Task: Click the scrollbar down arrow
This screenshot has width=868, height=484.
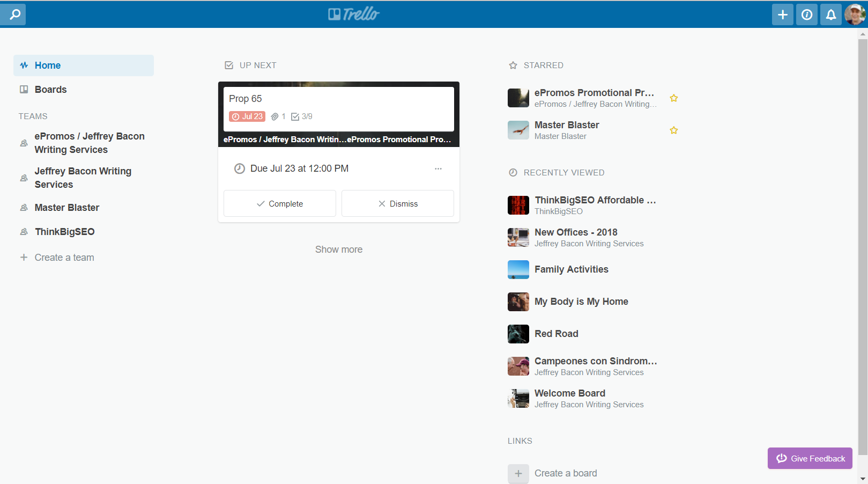Action: 863,479
